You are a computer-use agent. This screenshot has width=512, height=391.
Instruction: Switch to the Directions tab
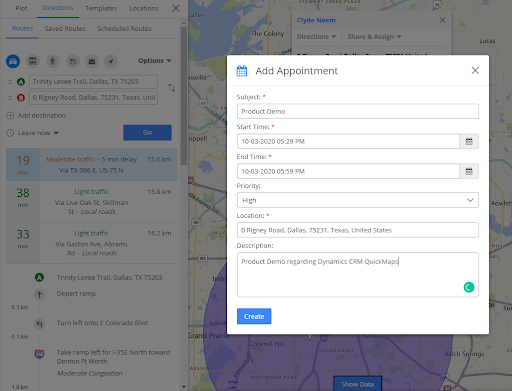pos(58,8)
